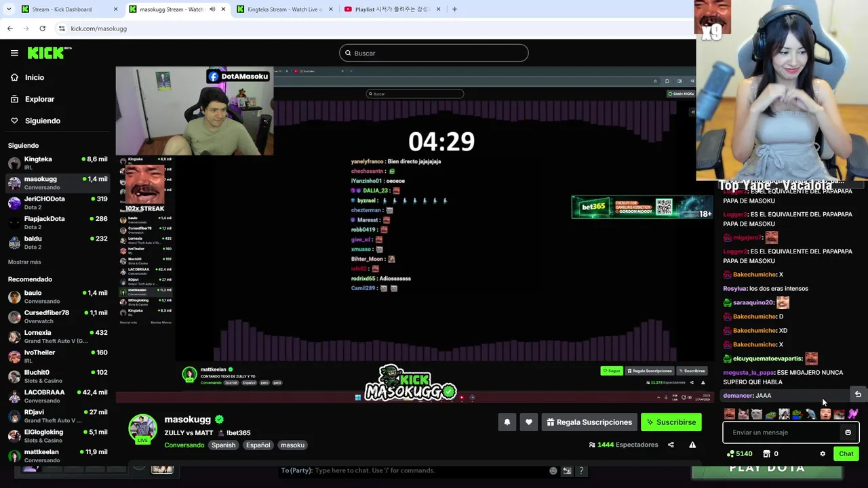Screen dimensions: 868x488
Task: Report stream using the warning triangle icon
Action: (x=692, y=445)
